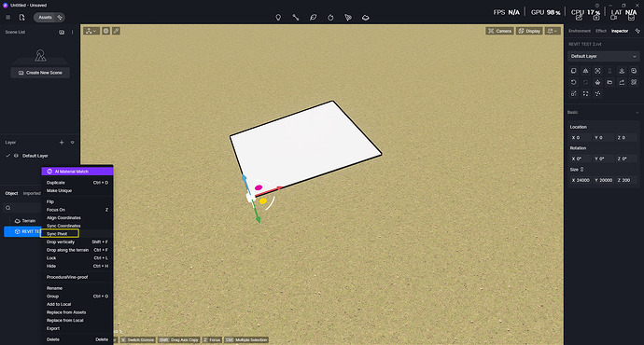Toggle visibility eye of Default Layer

[x=16, y=156]
